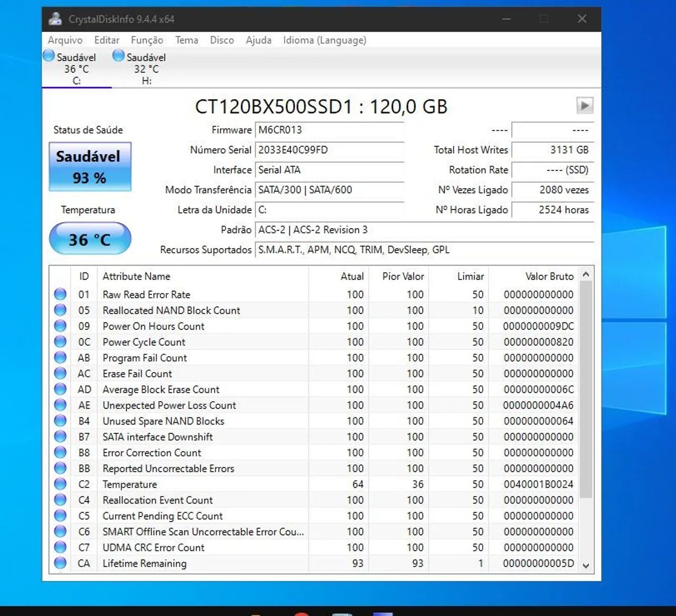Click the Interface field Serial ATA

(x=330, y=170)
